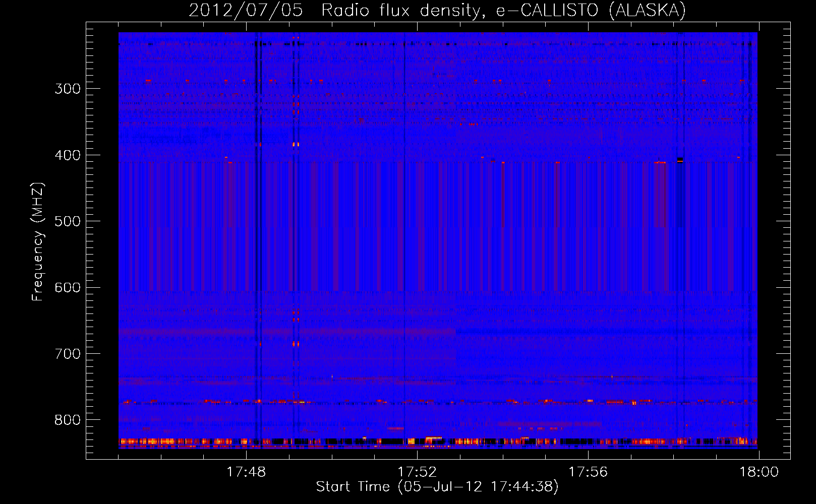Select the 700 frequency tick label
The width and height of the screenshot is (816, 504).
tap(68, 354)
